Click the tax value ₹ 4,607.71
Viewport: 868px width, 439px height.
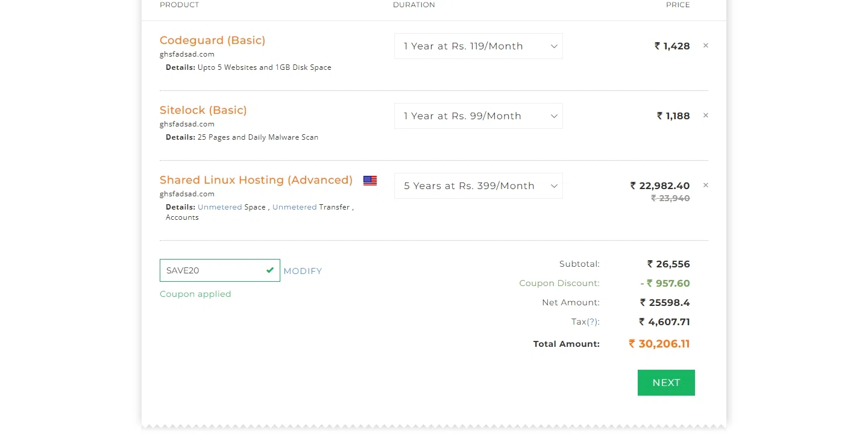pyautogui.click(x=664, y=322)
